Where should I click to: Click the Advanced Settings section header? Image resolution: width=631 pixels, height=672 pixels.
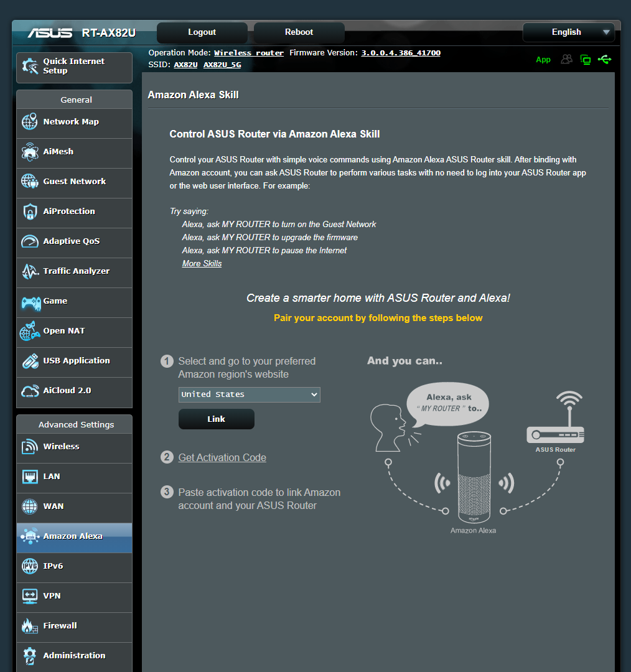point(74,424)
